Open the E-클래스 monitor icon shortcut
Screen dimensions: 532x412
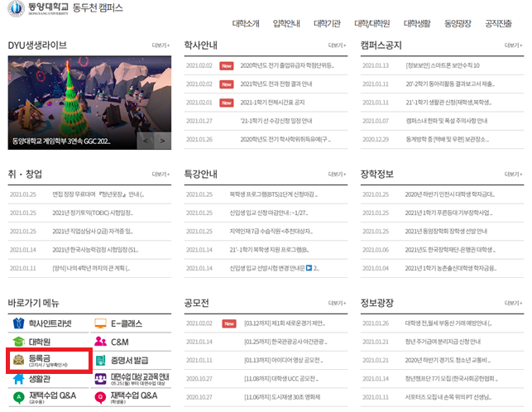99,322
